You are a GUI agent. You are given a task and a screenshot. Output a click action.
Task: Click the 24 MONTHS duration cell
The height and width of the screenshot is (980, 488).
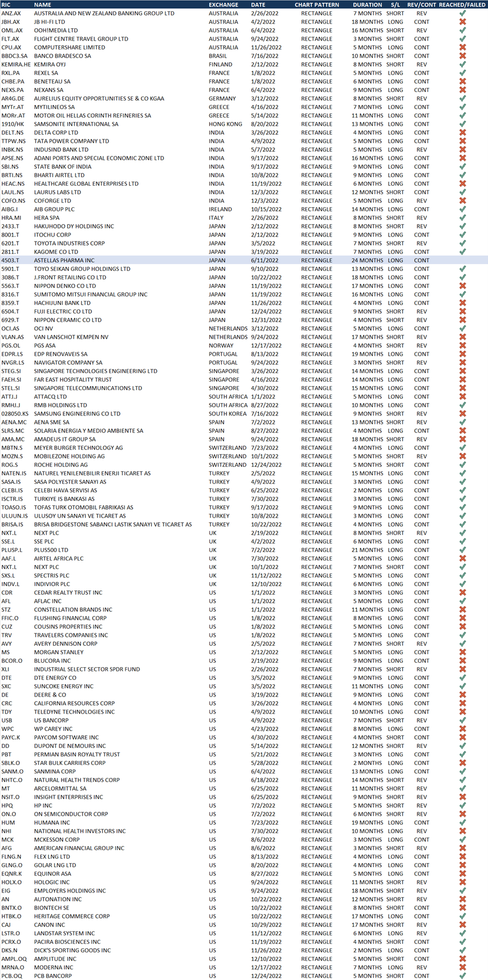click(x=367, y=260)
